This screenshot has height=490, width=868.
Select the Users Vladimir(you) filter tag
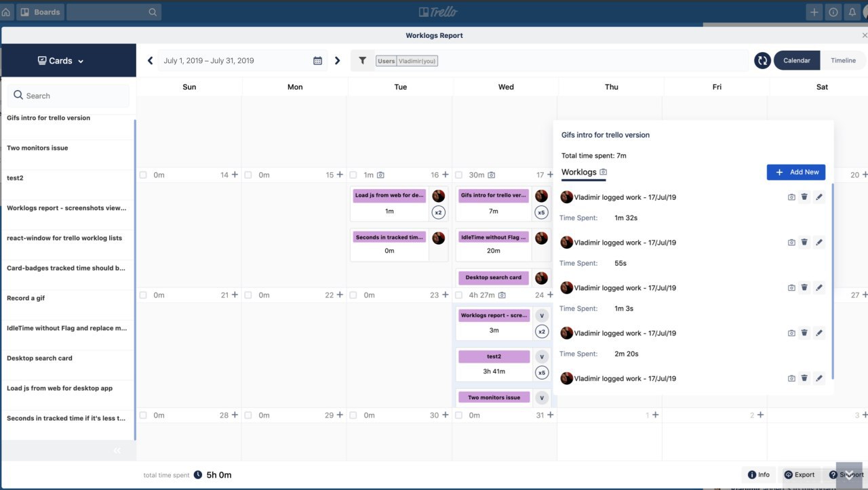pyautogui.click(x=407, y=61)
